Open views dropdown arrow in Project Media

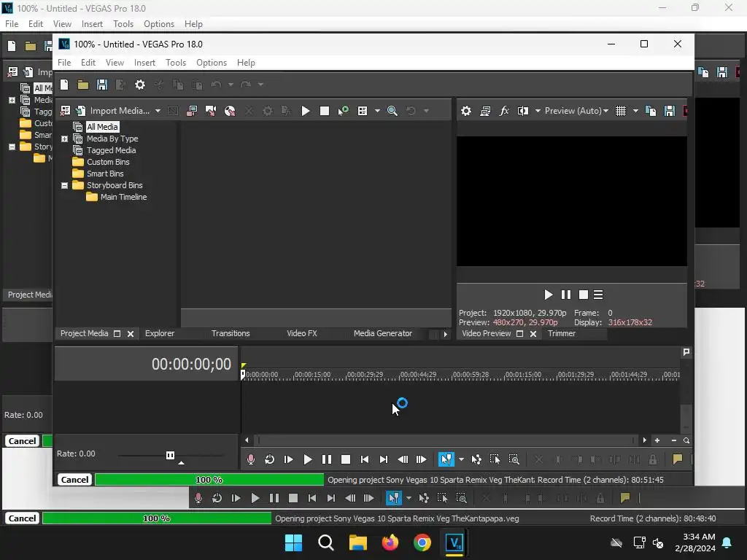(x=377, y=111)
